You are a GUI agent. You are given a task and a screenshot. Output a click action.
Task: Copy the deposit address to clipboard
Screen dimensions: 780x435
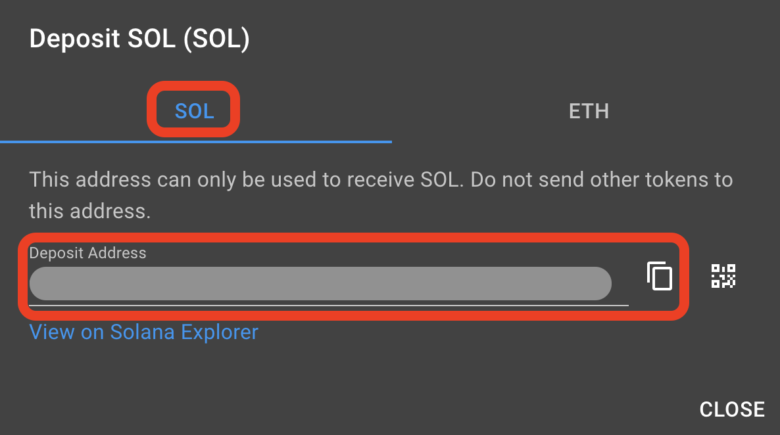pyautogui.click(x=659, y=276)
